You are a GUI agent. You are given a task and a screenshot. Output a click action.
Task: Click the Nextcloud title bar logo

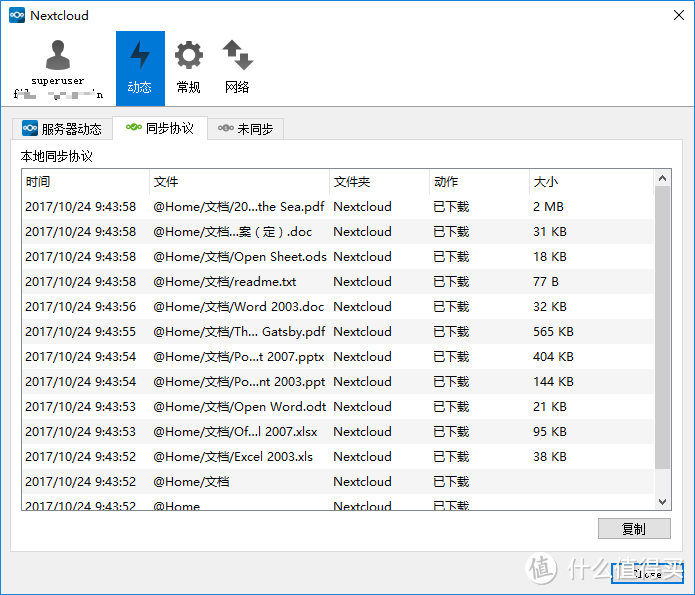[17, 15]
